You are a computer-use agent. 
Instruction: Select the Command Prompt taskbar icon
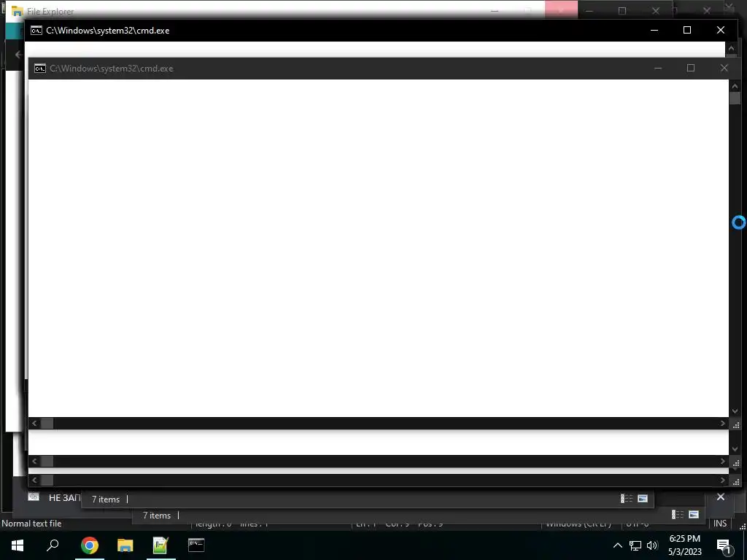(196, 545)
